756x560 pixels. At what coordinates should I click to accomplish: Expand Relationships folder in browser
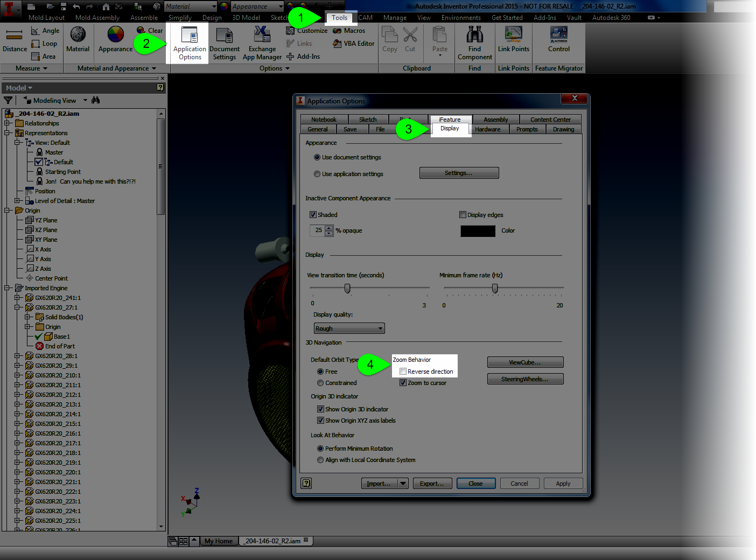coord(8,123)
